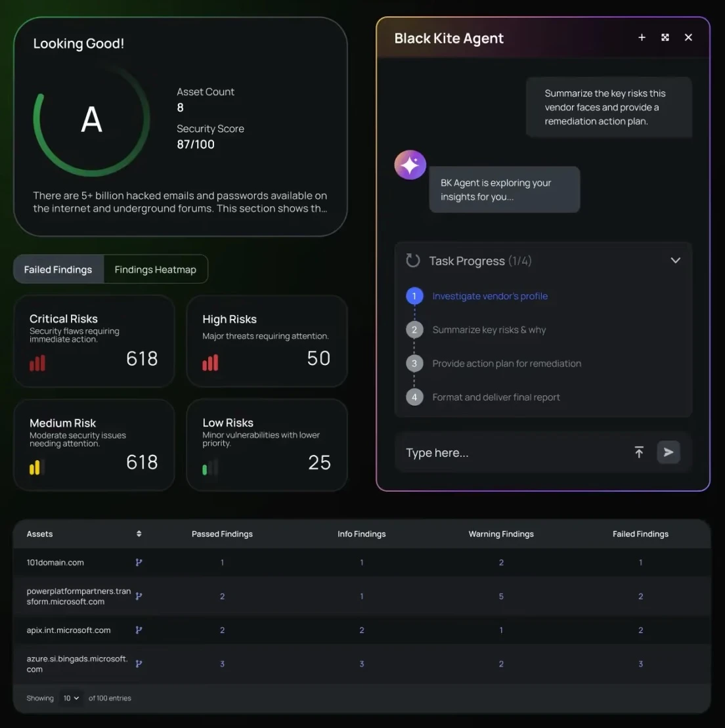The height and width of the screenshot is (728, 725).
Task: Open the entries-per-page dropdown showing 10
Action: (71, 698)
